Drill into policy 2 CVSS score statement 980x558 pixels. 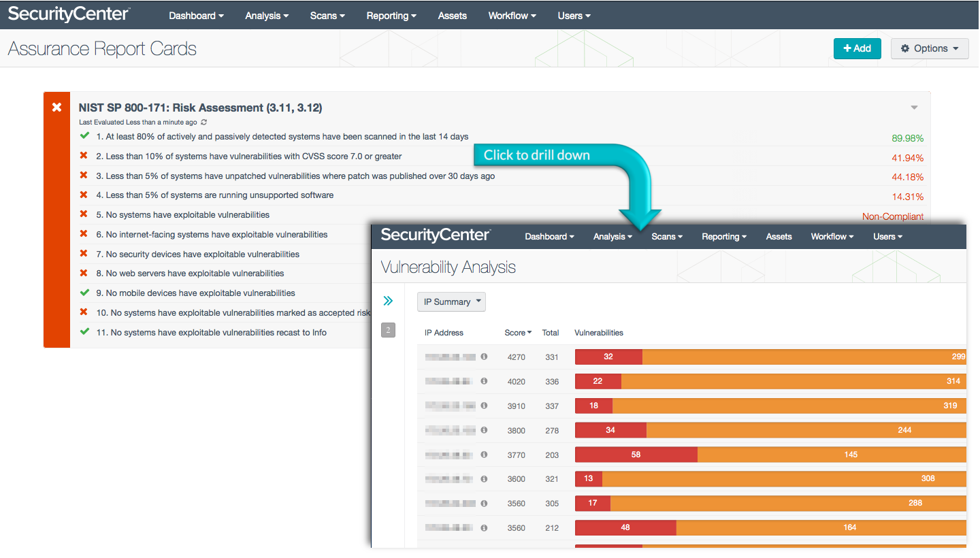(249, 157)
